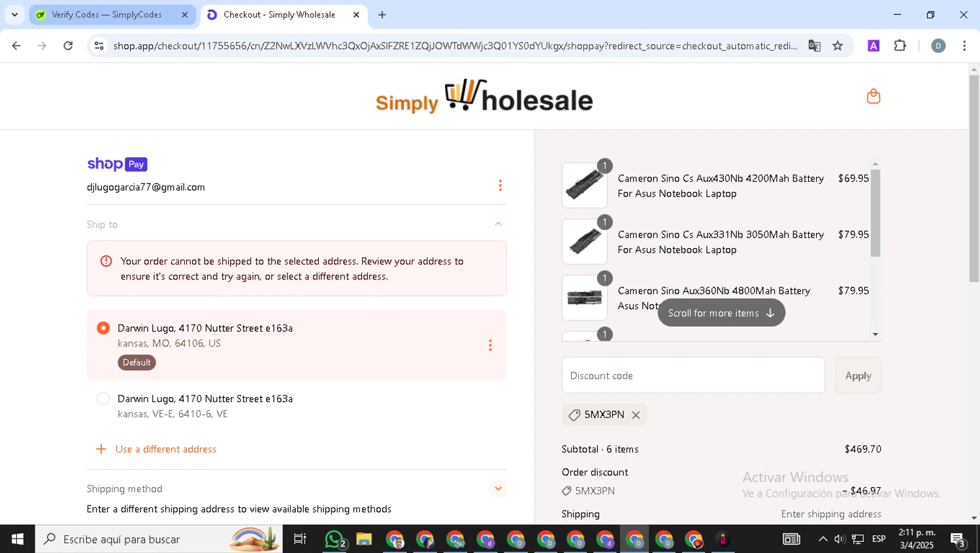Screen dimensions: 980x553
Task: Bookmark this page with the star icon
Action: 838,46
